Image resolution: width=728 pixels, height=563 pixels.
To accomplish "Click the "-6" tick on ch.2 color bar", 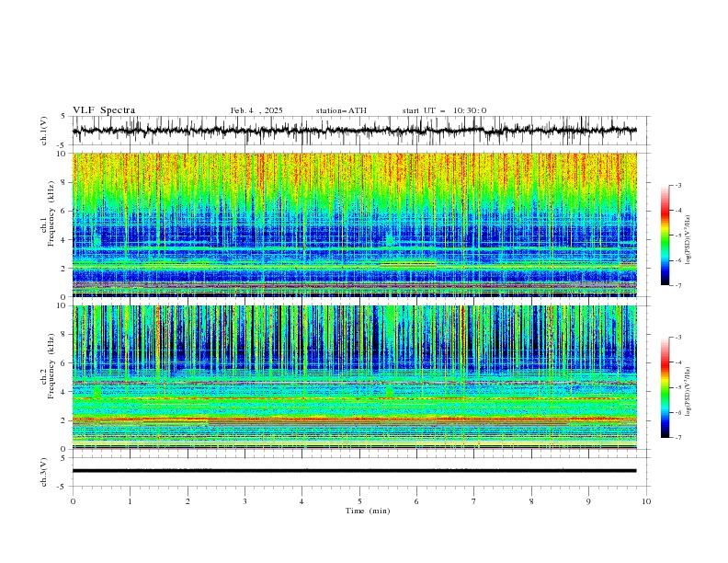I will click(x=678, y=412).
